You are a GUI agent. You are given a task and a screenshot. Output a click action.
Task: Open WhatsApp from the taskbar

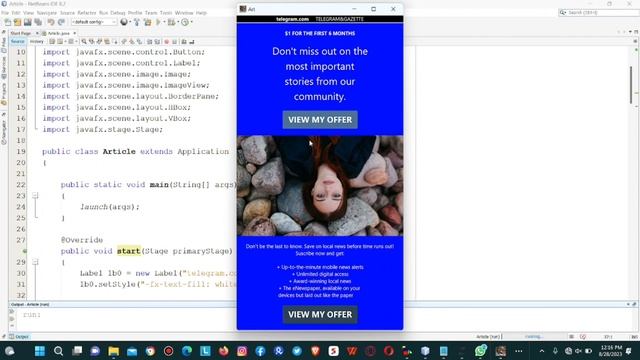[x=480, y=351]
